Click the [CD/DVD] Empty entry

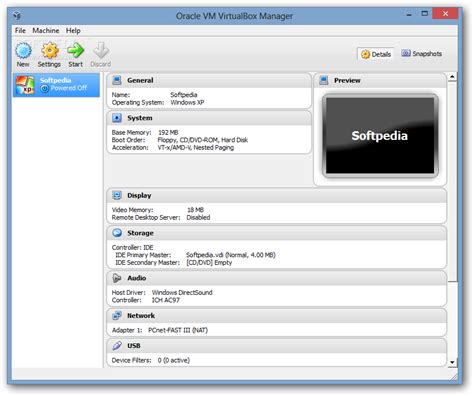[x=209, y=263]
